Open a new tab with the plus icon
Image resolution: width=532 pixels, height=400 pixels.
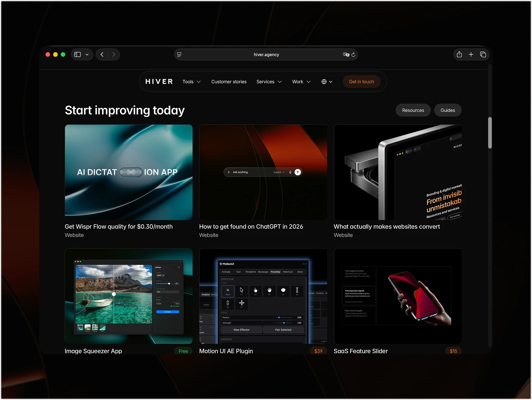471,54
